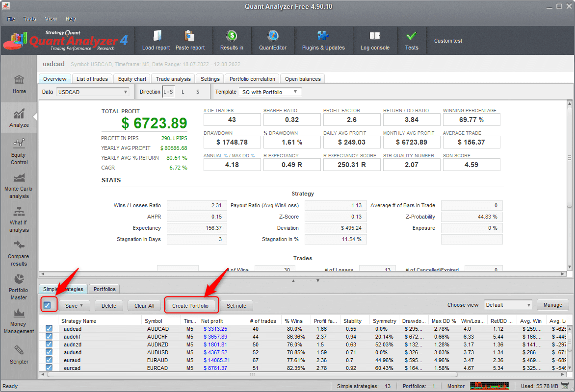This screenshot has height=392, width=575.
Task: Expand panel using the down arrow splitter
Action: click(x=318, y=281)
